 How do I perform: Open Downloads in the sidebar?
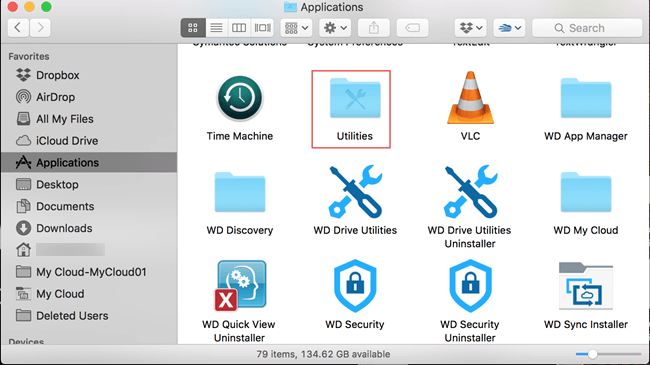click(89, 228)
